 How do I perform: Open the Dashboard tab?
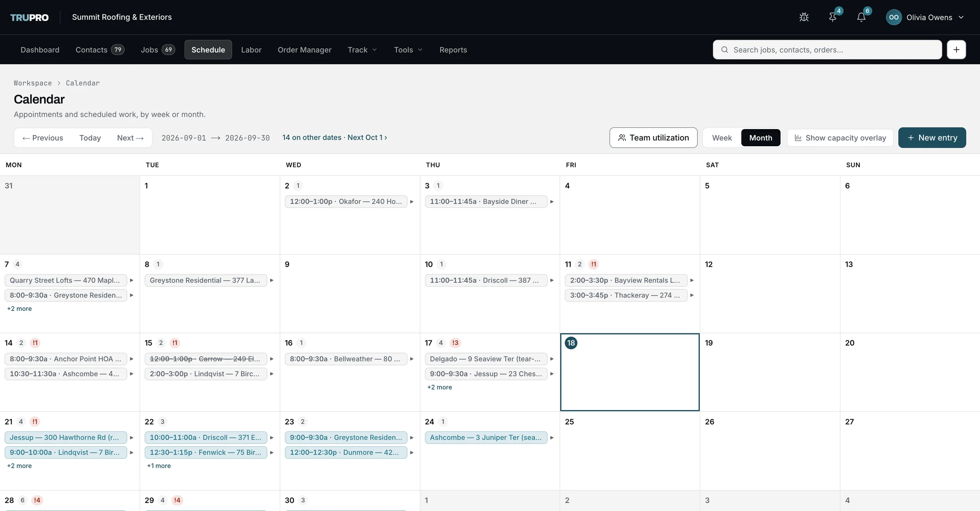click(x=40, y=49)
